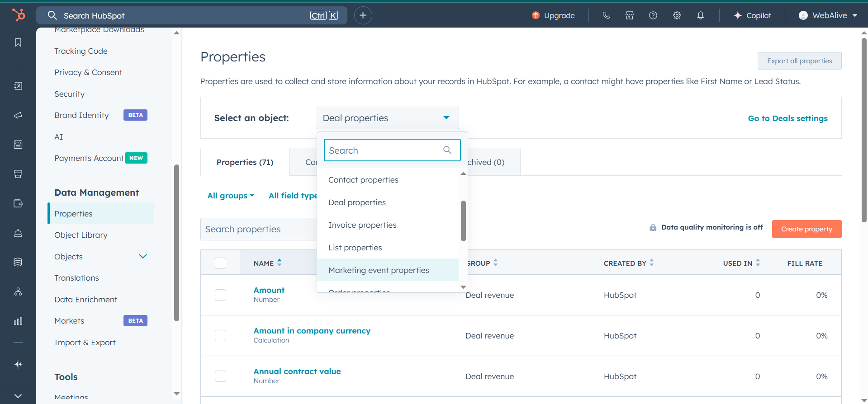Open the wallet icon in left rail
868x404 pixels.
click(18, 203)
